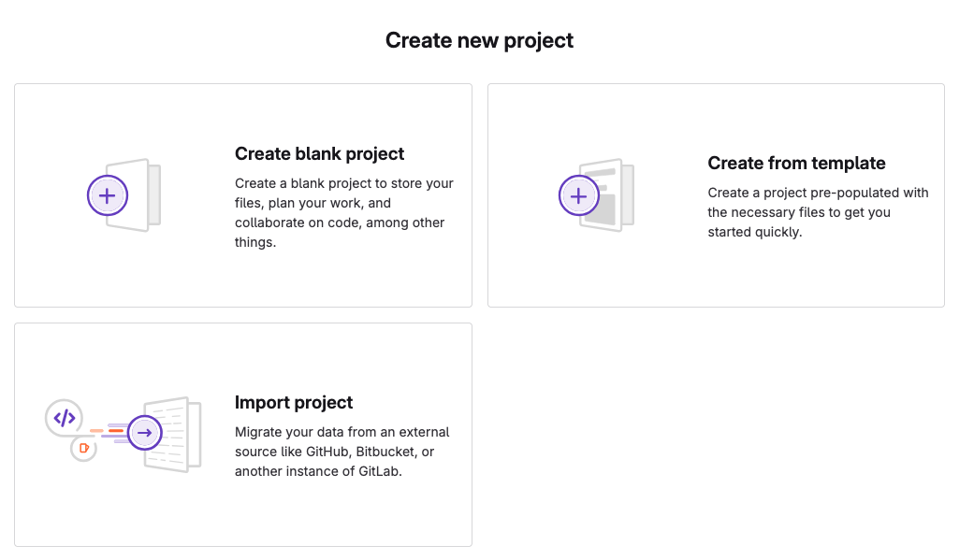Click the code brackets icon in Import project
The width and height of the screenshot is (959, 560).
(65, 418)
